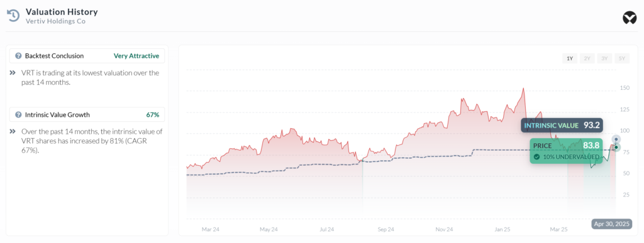Select the 1Y time range
644x243 pixels.
pyautogui.click(x=570, y=58)
